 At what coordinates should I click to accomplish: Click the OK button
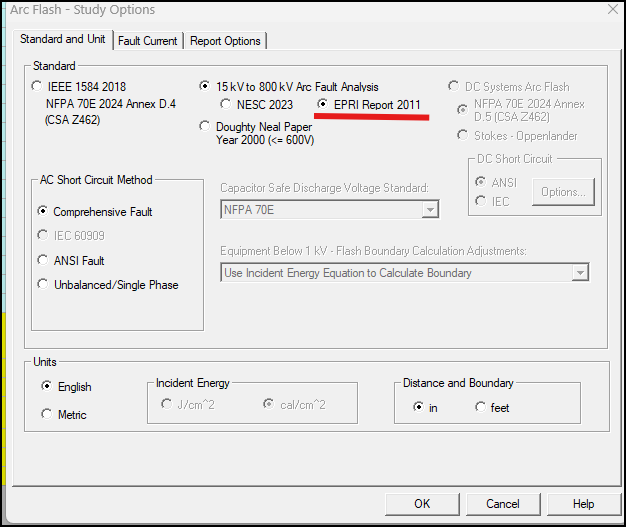(x=422, y=504)
